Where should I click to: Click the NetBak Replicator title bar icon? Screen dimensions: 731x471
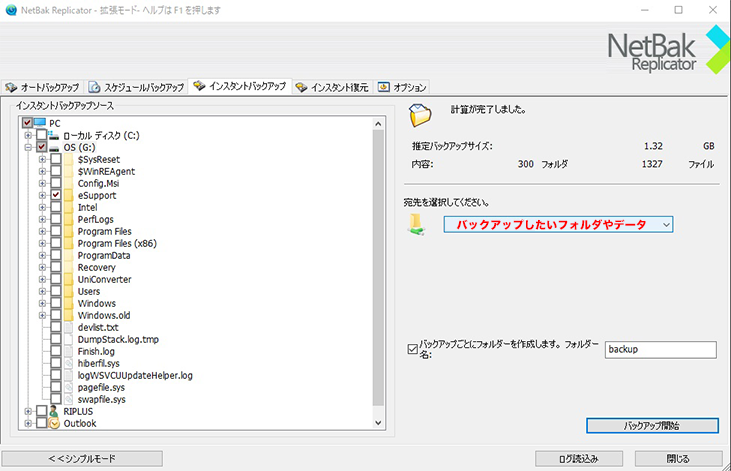pos(11,10)
